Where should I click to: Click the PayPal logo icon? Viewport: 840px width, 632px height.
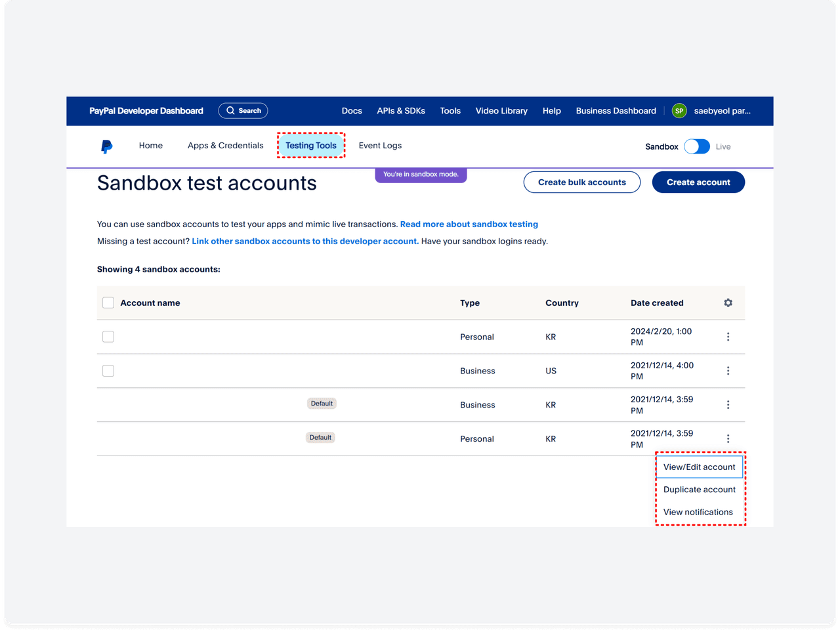106,146
